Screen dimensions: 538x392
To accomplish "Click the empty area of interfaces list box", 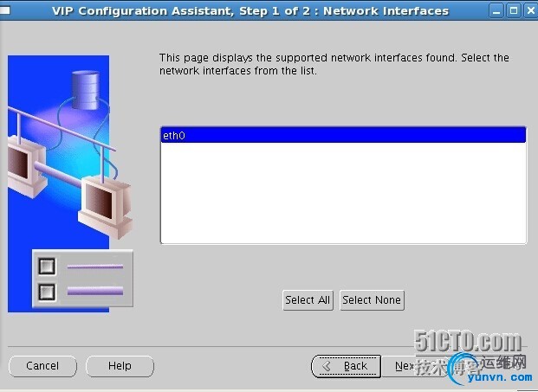I will click(343, 193).
